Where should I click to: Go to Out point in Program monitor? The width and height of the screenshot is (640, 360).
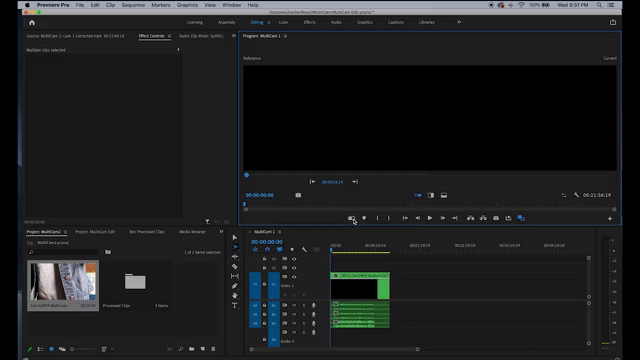tap(455, 218)
